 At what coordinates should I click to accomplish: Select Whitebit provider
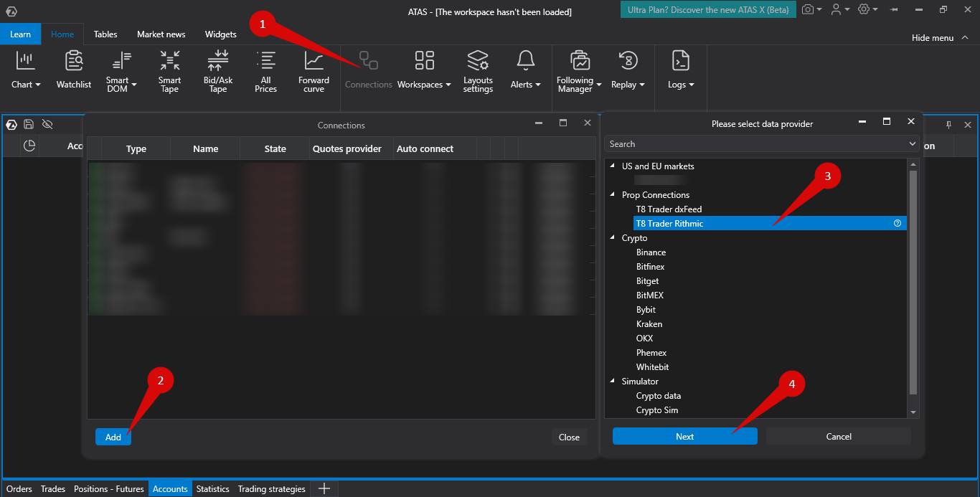pyautogui.click(x=653, y=366)
